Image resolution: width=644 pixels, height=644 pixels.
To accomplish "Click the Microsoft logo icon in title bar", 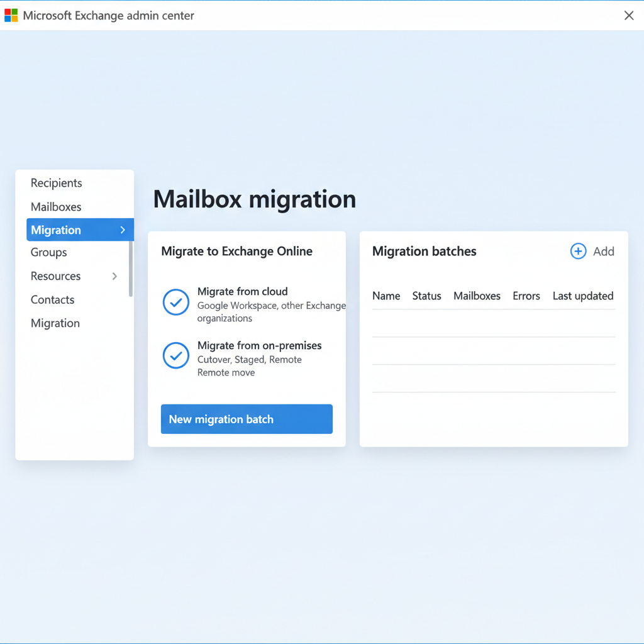I will (x=11, y=15).
